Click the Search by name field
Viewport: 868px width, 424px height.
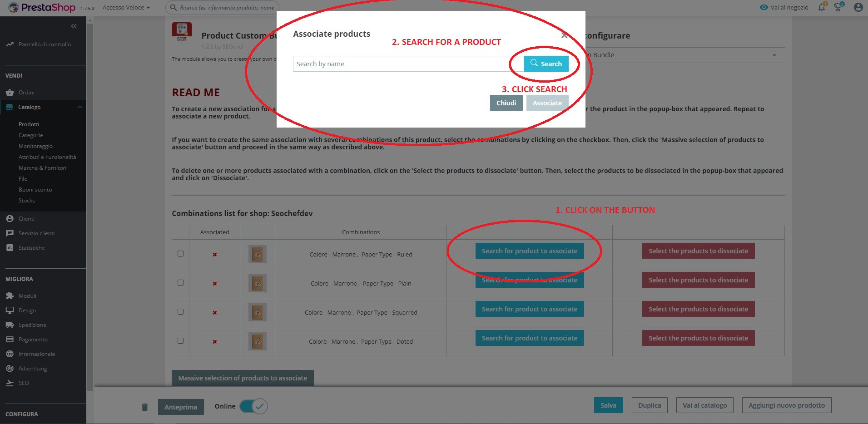(x=402, y=64)
